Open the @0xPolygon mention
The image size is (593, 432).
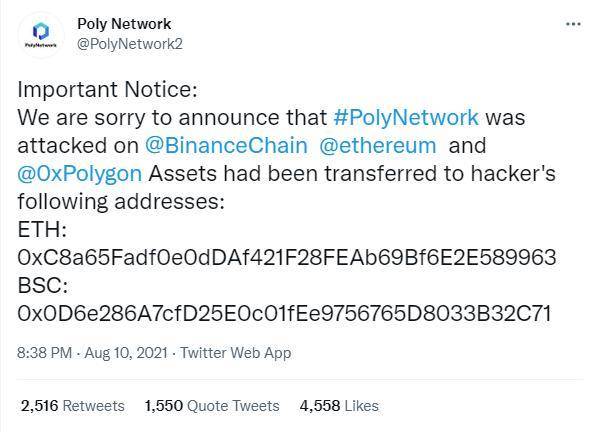(x=80, y=174)
